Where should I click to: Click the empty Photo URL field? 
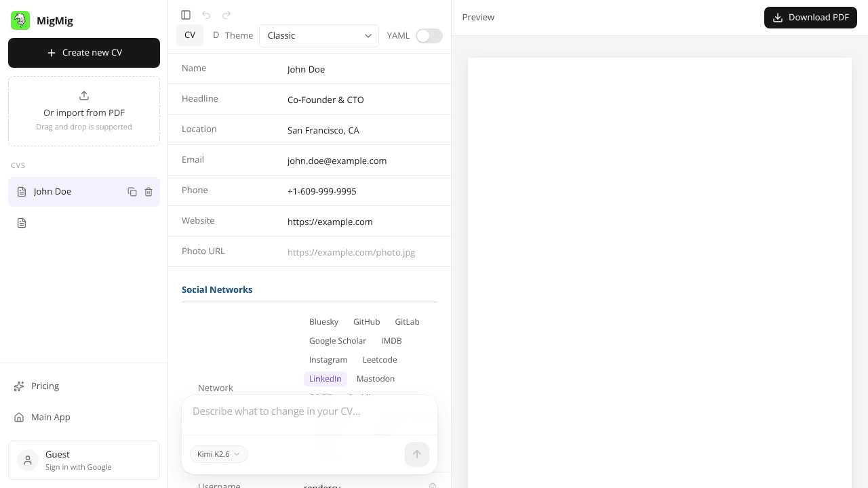coord(362,252)
